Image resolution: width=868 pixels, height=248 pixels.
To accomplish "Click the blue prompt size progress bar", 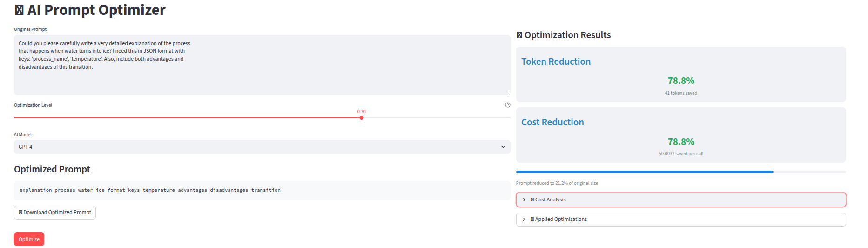I will pos(645,172).
